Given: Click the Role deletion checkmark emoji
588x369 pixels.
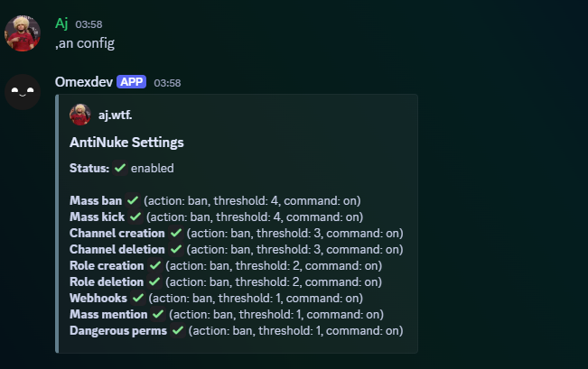Looking at the screenshot, I should point(154,281).
